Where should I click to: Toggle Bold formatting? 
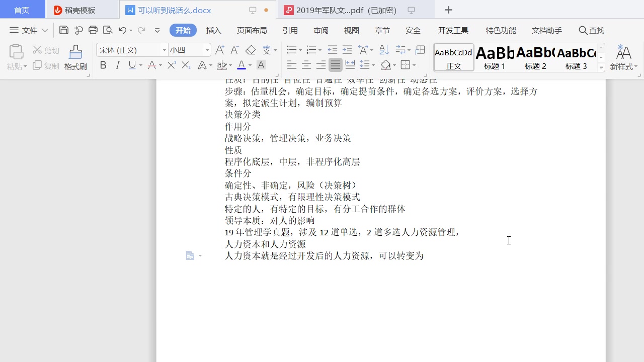tap(103, 65)
